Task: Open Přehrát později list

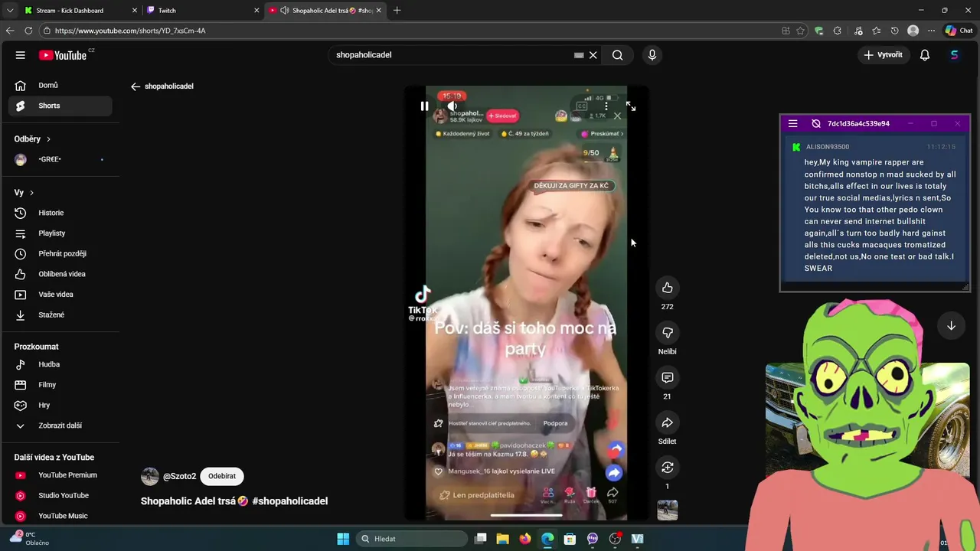Action: click(60, 253)
